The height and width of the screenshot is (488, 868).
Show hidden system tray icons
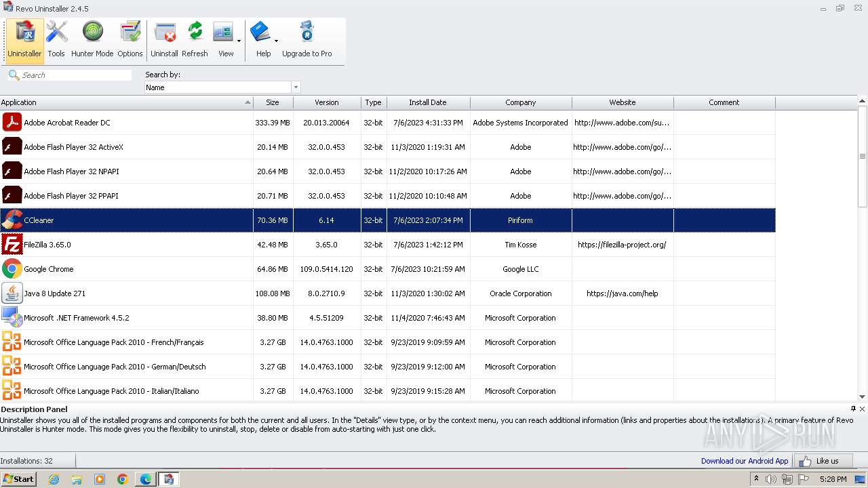(x=757, y=479)
